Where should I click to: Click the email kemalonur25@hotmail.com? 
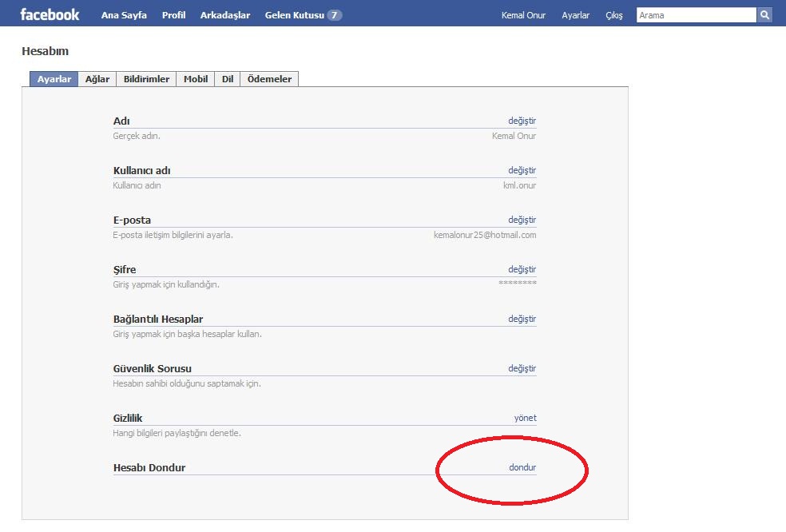tap(485, 235)
